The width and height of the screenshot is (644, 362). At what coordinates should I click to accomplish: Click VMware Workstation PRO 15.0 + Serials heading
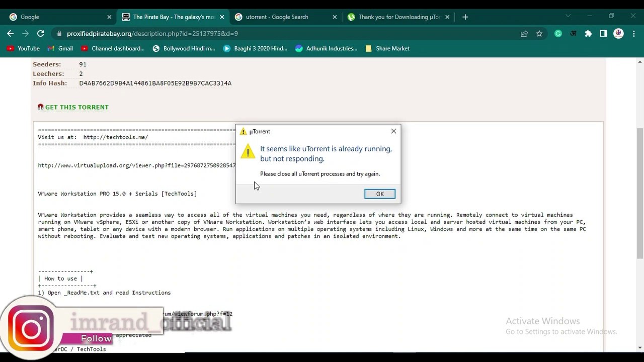pyautogui.click(x=117, y=194)
